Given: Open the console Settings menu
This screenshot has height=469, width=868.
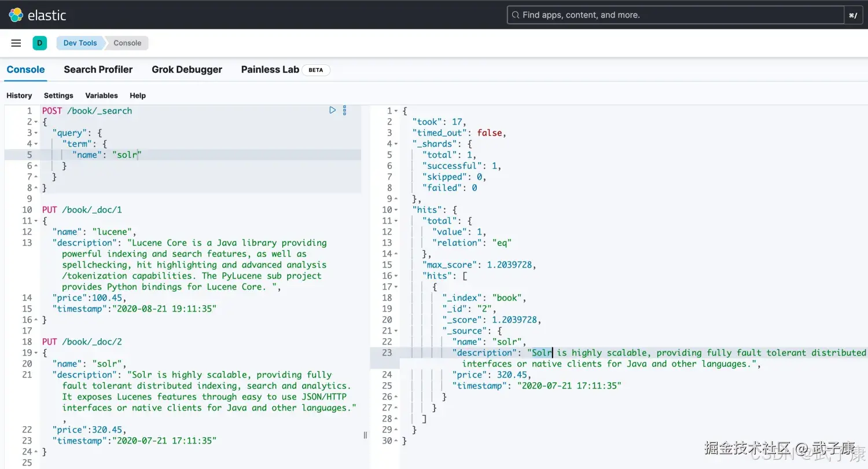Looking at the screenshot, I should pyautogui.click(x=58, y=96).
